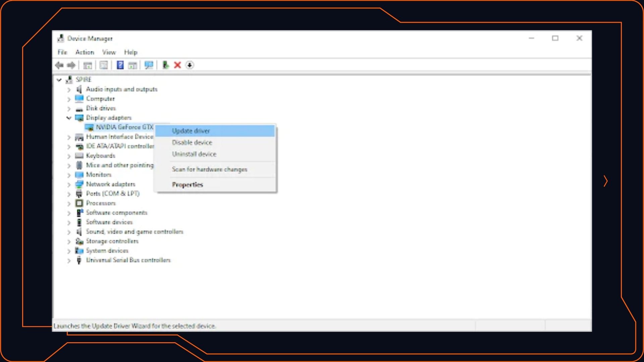Expand the Processors category
Screen dimensions: 644x362
(69, 203)
